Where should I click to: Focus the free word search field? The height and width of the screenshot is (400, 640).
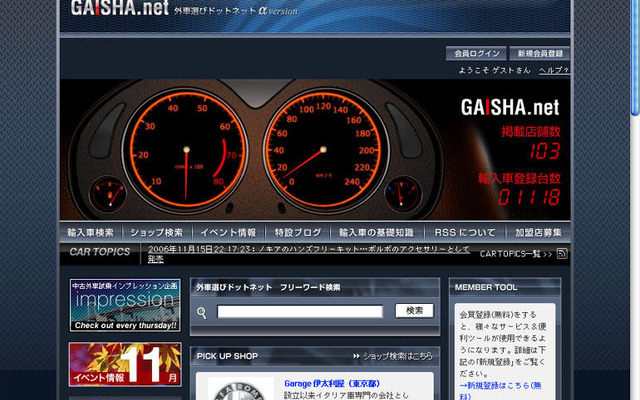(x=300, y=311)
